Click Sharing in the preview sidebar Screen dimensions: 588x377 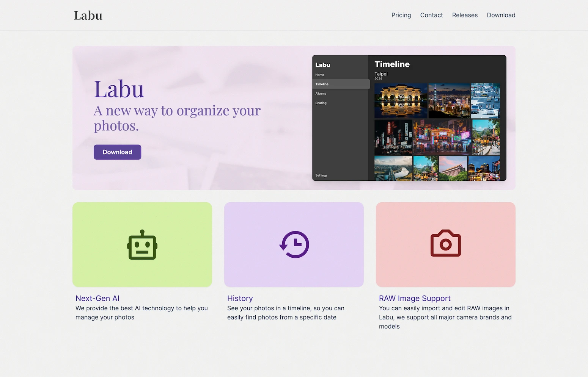point(321,103)
